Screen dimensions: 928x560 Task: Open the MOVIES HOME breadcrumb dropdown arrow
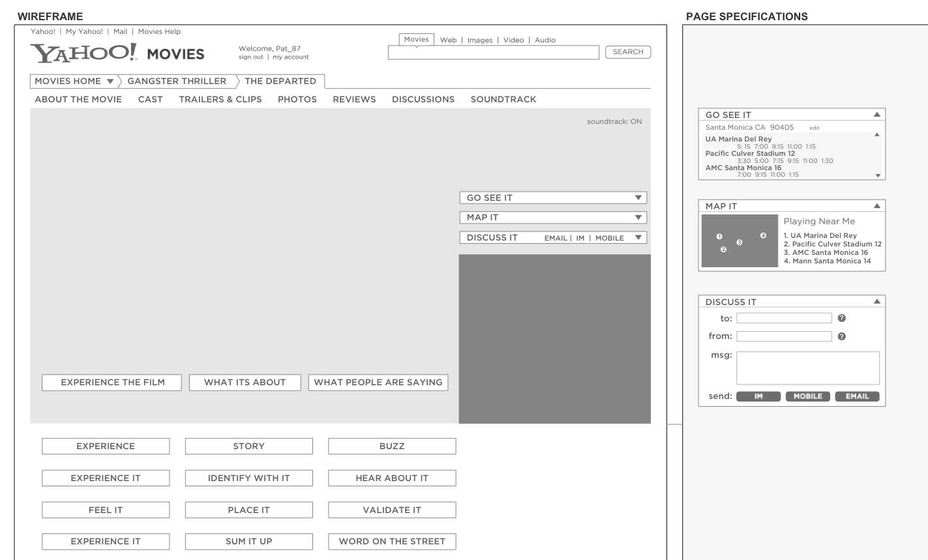(110, 81)
